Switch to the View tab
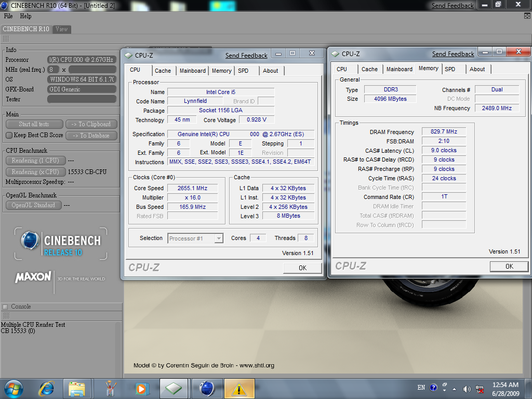 pos(61,29)
